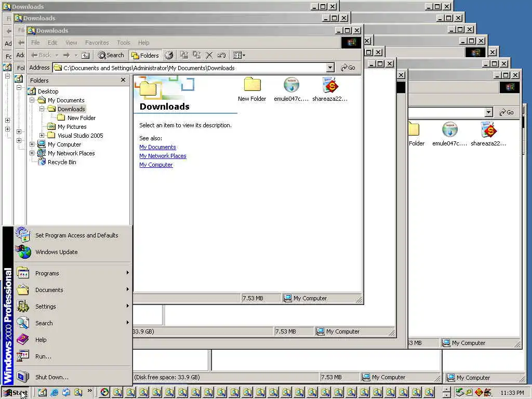This screenshot has width=532, height=399.
Task: Choose Shut Down in Start menu
Action: 73,377
